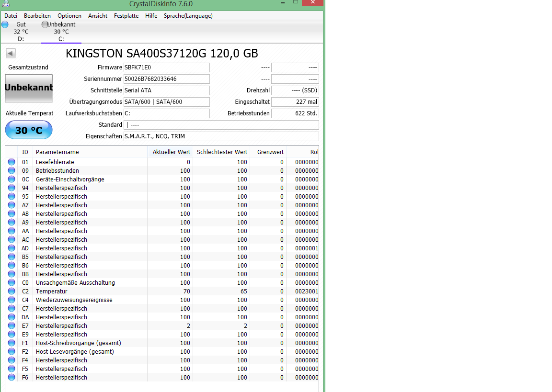Select the Host-Schreibvorgänge (gesamt) row text
Image resolution: width=552 pixels, height=392 pixels.
78,343
